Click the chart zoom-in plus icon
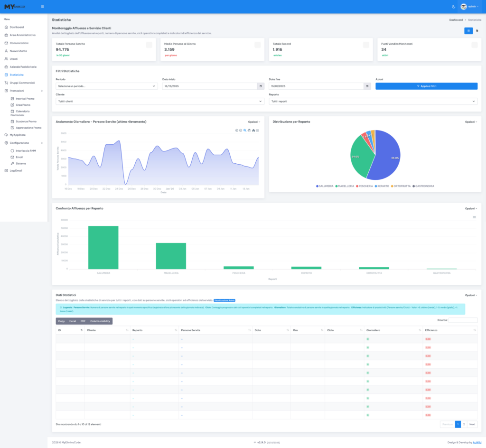 pos(237,130)
